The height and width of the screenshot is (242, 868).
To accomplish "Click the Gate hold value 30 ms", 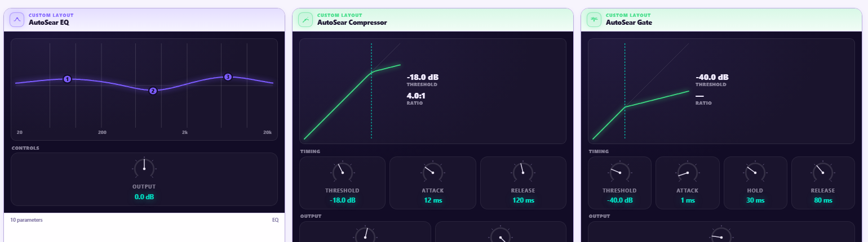I will point(755,200).
